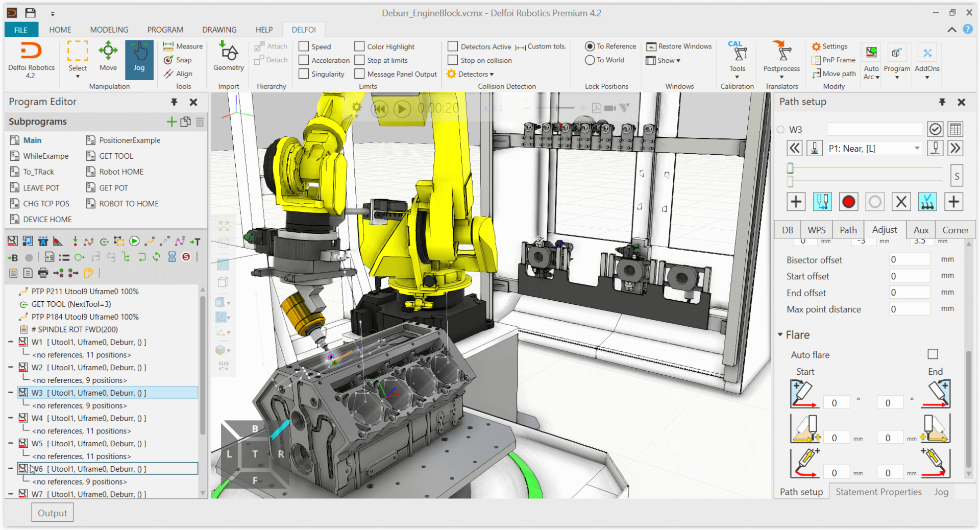Open the Postprocess translator
This screenshot has height=530, width=980.
[781, 59]
